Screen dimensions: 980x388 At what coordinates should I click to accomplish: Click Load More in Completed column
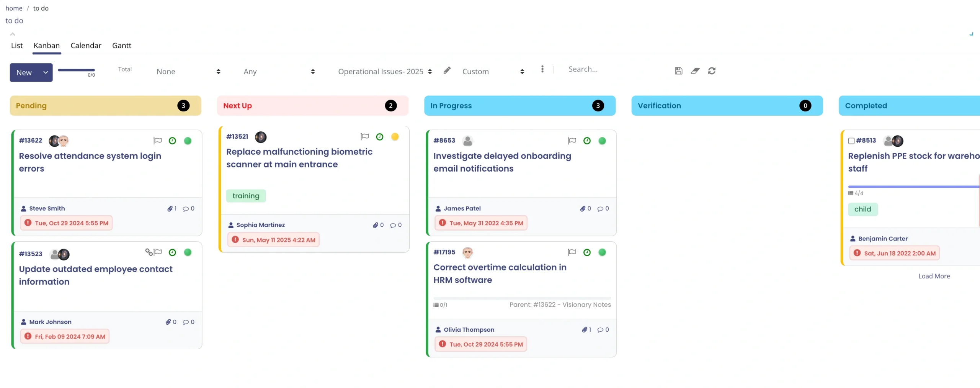[x=934, y=276]
